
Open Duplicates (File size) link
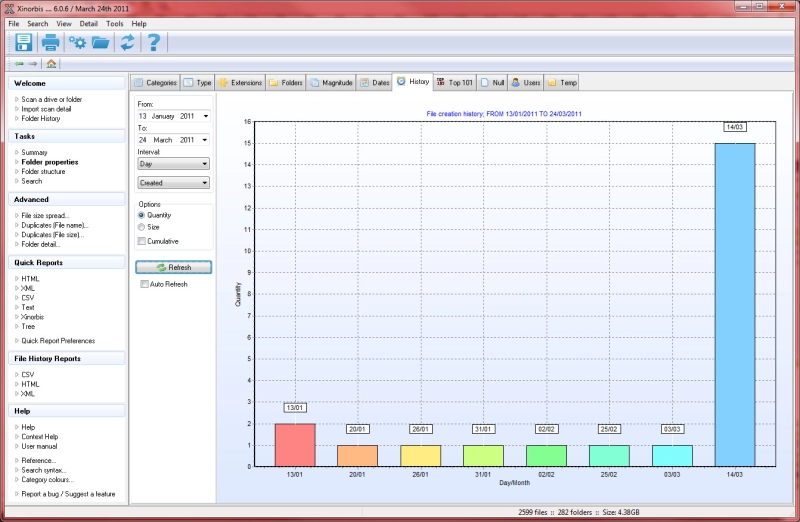53,235
